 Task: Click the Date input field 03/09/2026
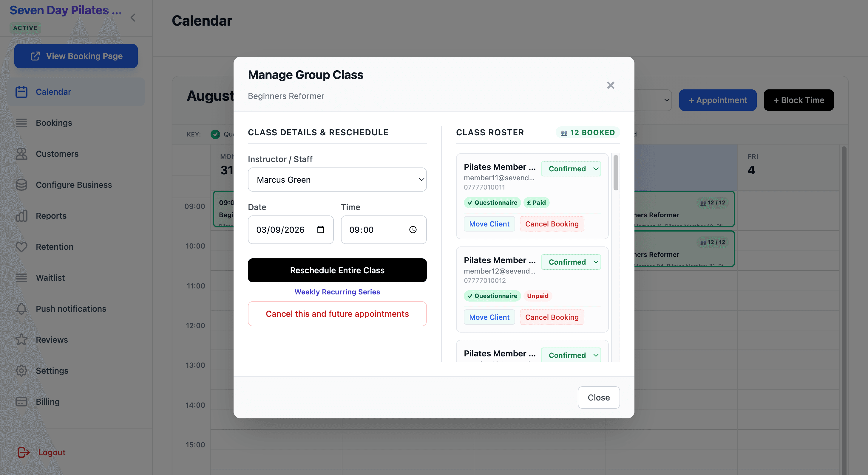tap(291, 229)
